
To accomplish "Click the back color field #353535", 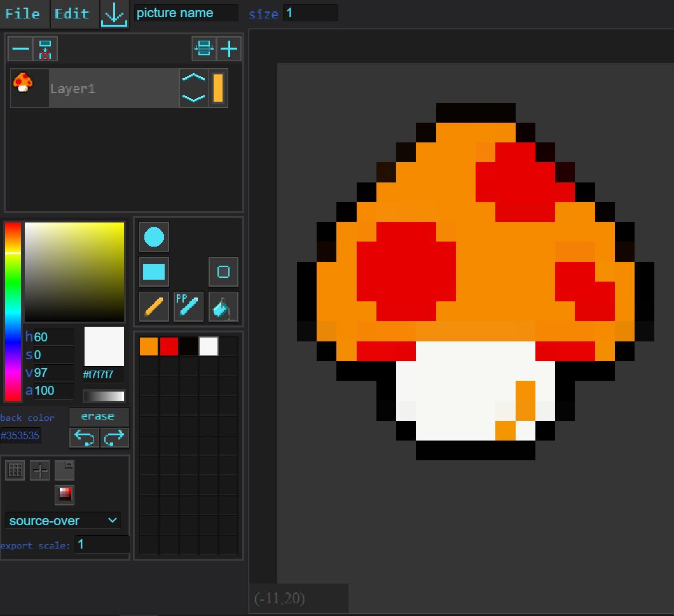I will click(20, 435).
